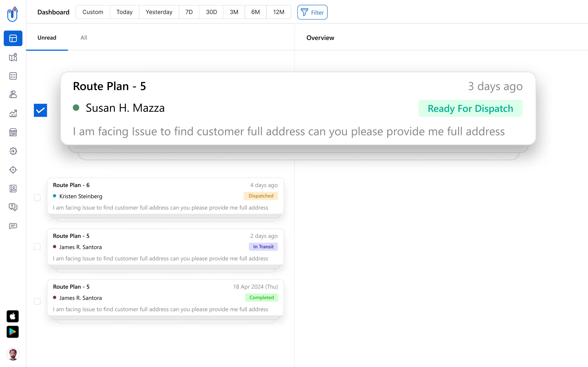Select the 30D time period filter
The image size is (588, 367).
click(211, 12)
